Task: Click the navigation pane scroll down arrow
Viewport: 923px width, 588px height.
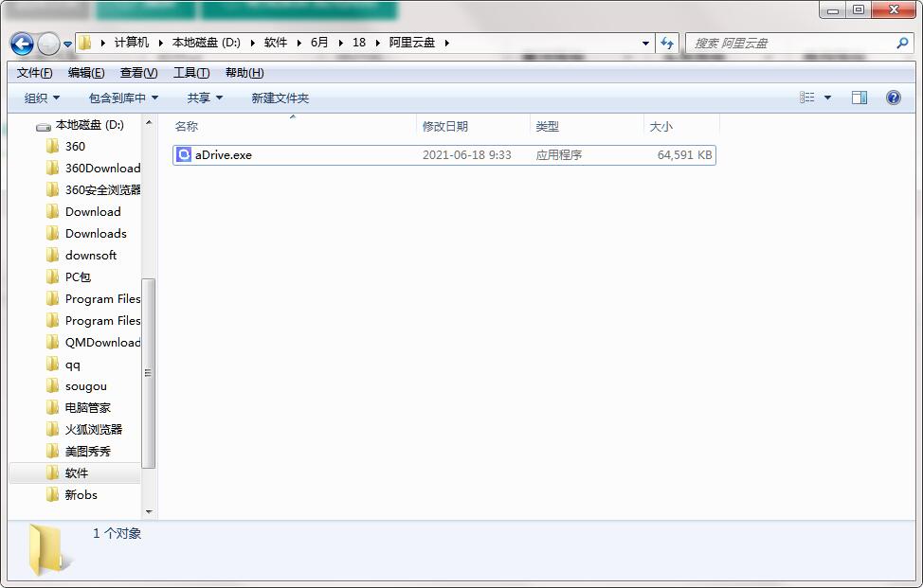Action: [x=149, y=512]
